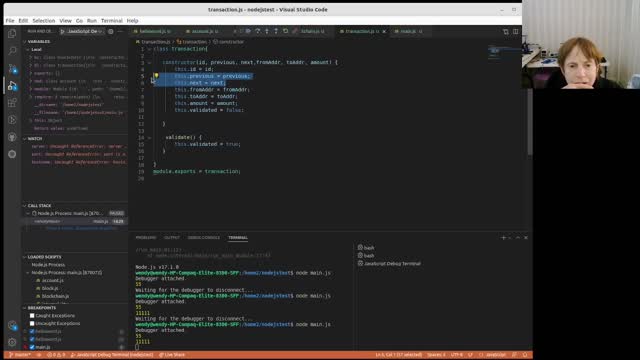Click JavaScript Debug Terminal in status bar
The width and height of the screenshot is (640, 360).
[x=112, y=355]
